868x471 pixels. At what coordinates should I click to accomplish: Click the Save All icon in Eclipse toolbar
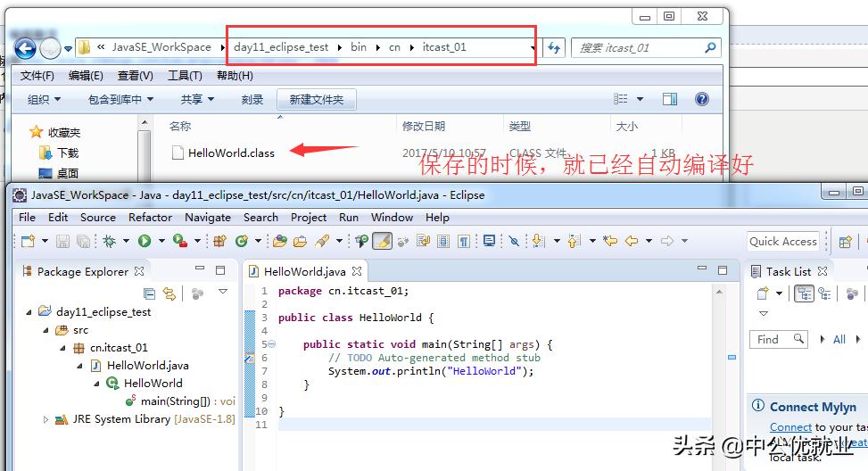pyautogui.click(x=83, y=241)
